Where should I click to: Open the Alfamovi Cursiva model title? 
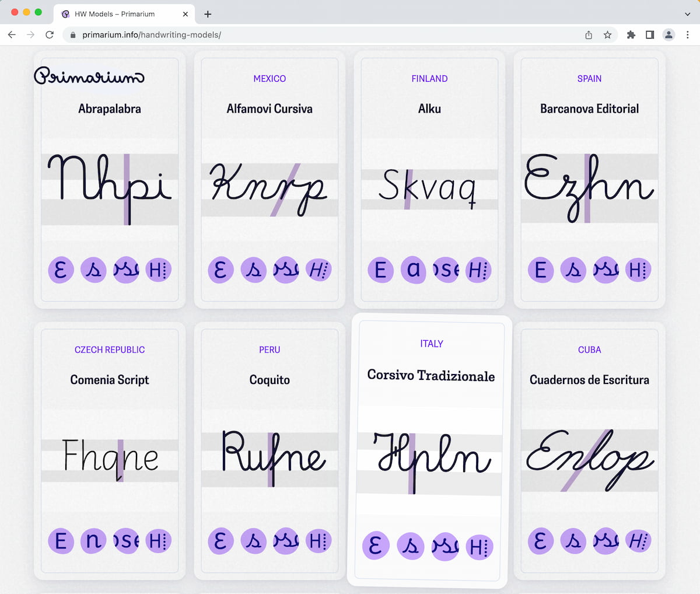(x=269, y=109)
